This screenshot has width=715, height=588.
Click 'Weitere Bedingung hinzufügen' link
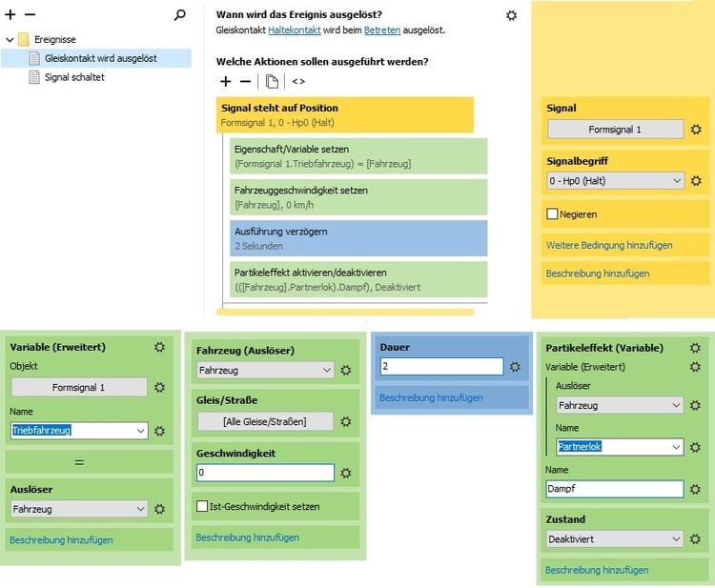click(x=608, y=246)
